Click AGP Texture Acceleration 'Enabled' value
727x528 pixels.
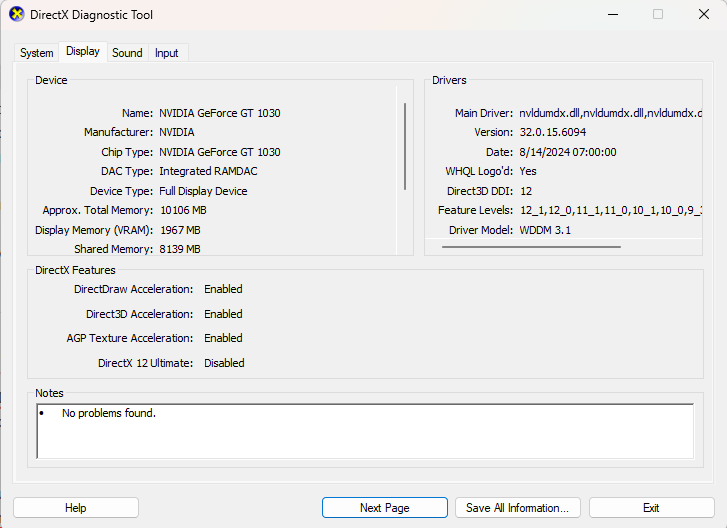[x=223, y=338]
